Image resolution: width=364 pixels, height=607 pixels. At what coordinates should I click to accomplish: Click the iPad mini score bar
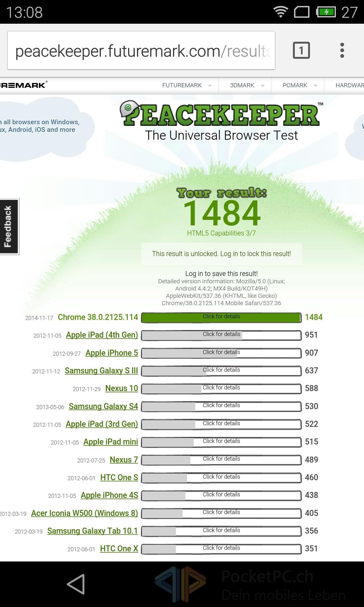tap(221, 442)
